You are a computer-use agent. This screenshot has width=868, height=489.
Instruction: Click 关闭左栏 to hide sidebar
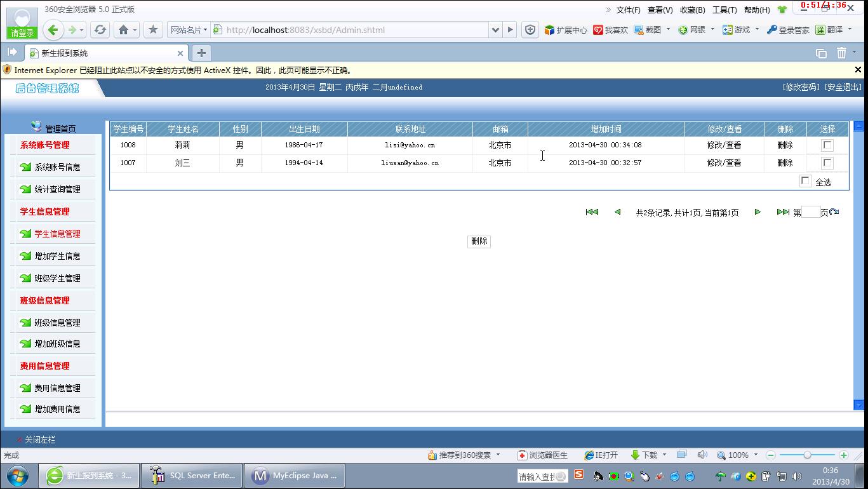39,439
